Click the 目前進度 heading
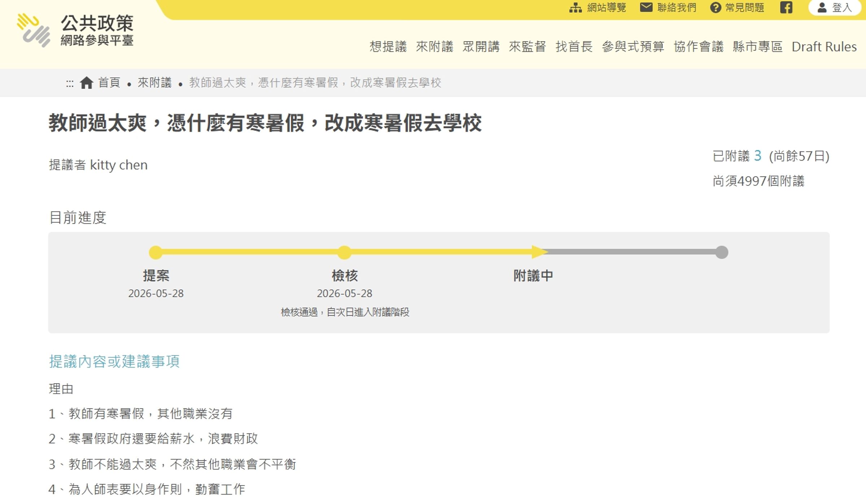 [x=78, y=218]
